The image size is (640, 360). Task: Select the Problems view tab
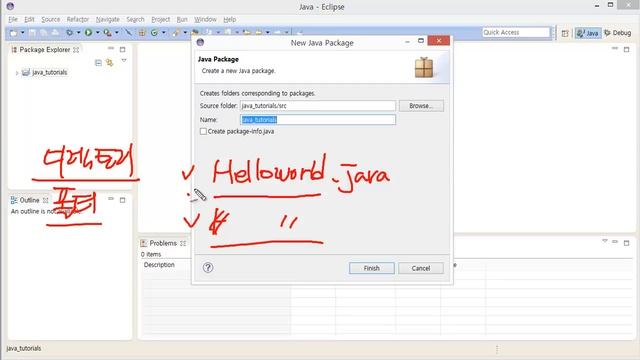point(163,243)
